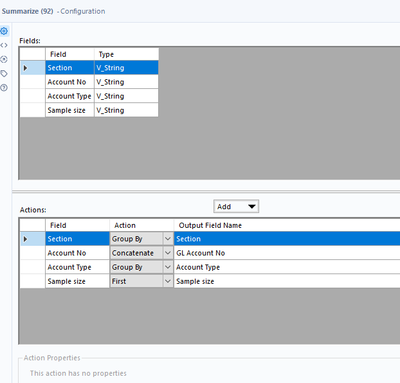This screenshot has width=400, height=383.
Task: Edit the Sample size output field name
Action: pyautogui.click(x=287, y=281)
